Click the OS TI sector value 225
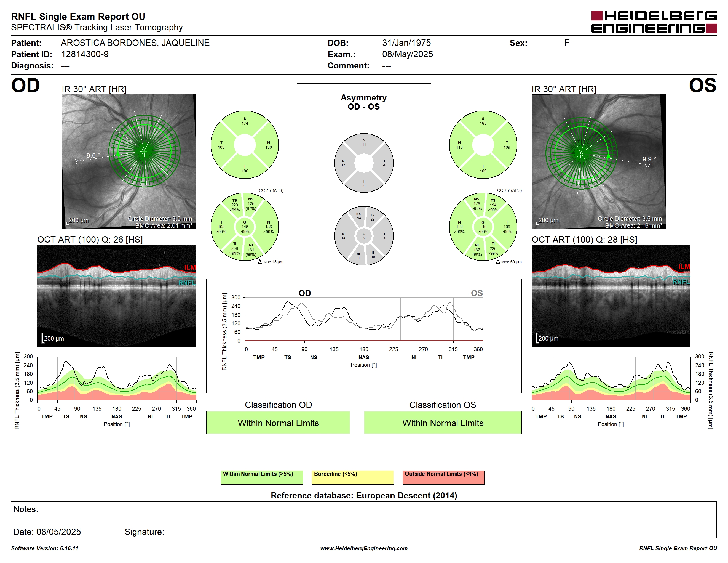The width and height of the screenshot is (728, 563). point(493,248)
